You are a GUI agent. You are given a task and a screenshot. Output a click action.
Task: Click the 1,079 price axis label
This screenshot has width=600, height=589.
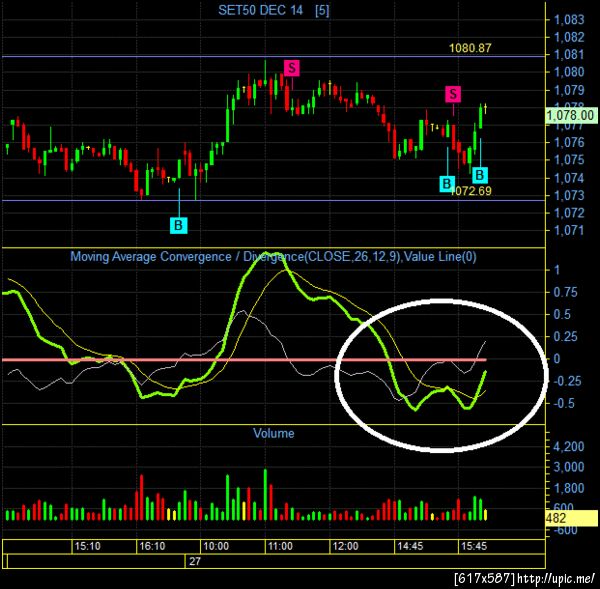[x=569, y=90]
